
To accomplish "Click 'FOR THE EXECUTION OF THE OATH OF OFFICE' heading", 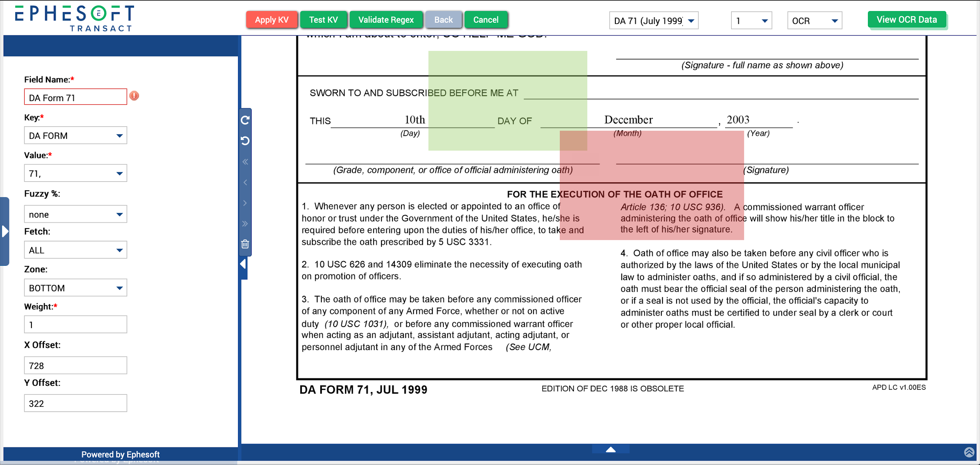I will pos(615,194).
